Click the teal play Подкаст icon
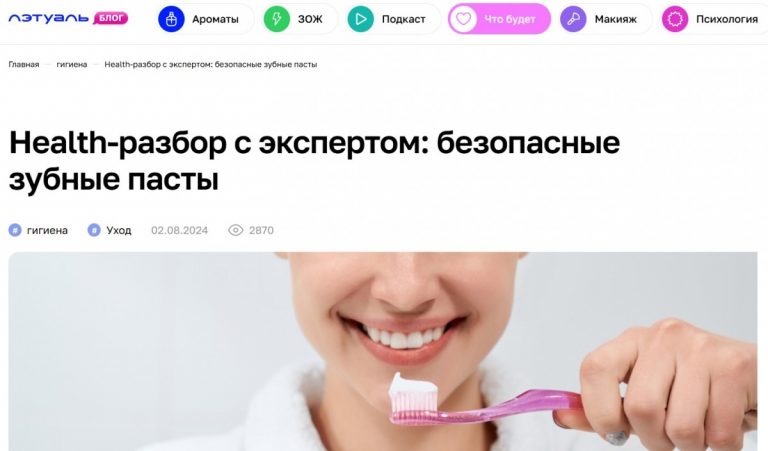Screen dimensions: 768x451 (360, 19)
